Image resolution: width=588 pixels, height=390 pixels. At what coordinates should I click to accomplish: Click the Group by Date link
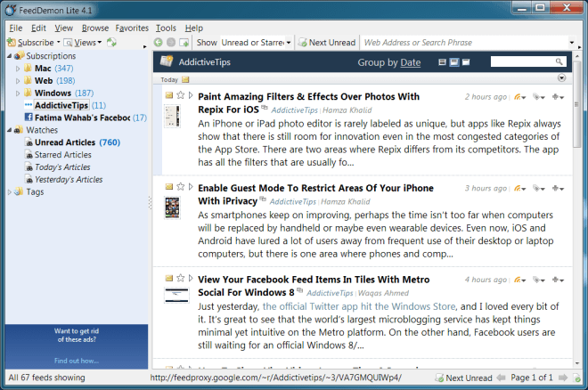pos(410,62)
